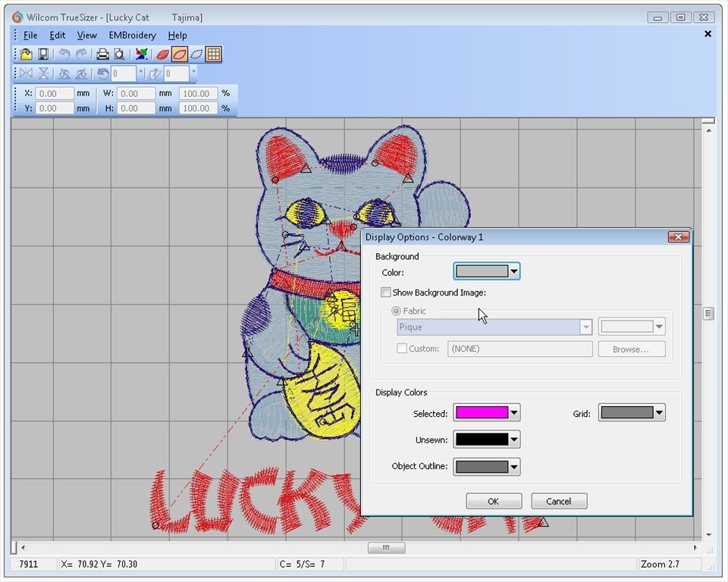Image resolution: width=728 pixels, height=582 pixels.
Task: Open the Background Color dropdown
Action: click(513, 271)
